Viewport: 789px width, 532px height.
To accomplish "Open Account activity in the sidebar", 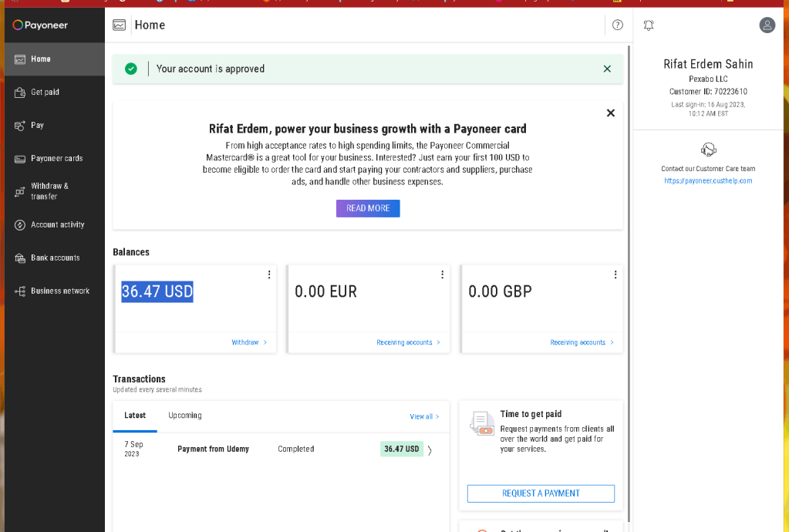I will coord(54,225).
